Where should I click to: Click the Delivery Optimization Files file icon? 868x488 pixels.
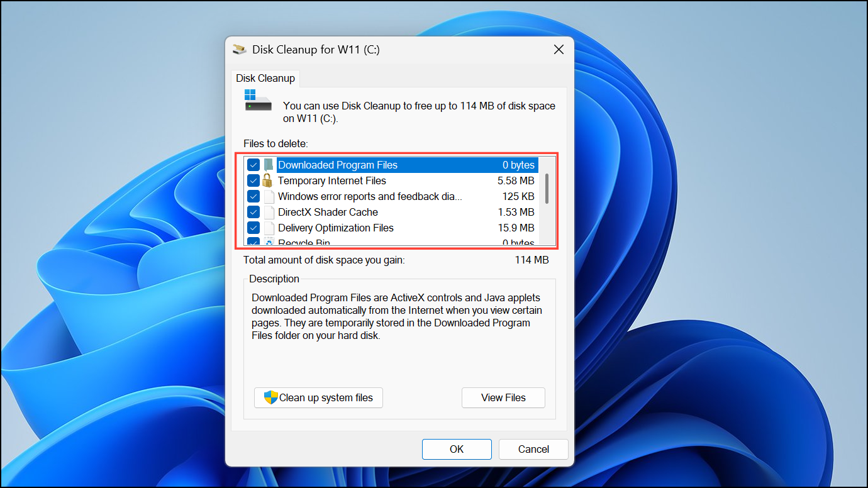pyautogui.click(x=269, y=228)
